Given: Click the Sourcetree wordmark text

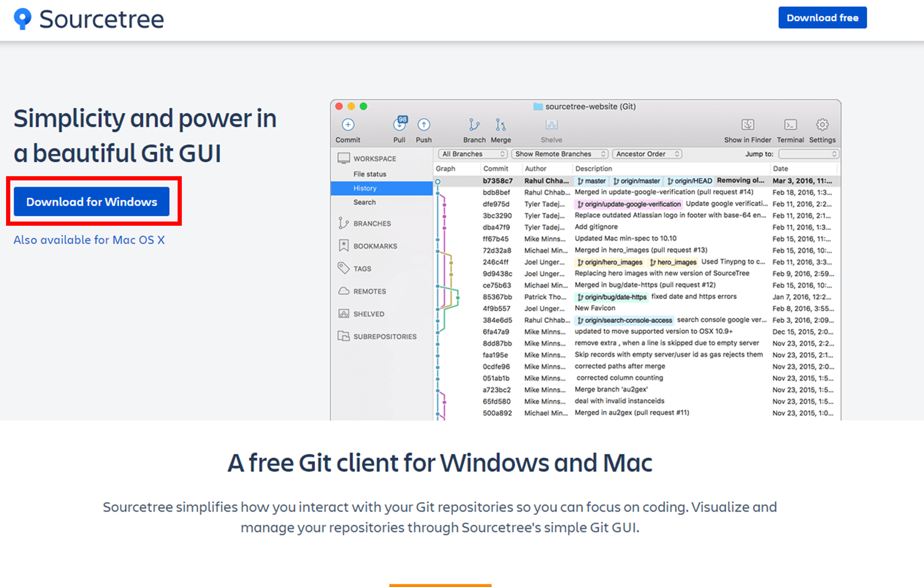Looking at the screenshot, I should pos(101,19).
